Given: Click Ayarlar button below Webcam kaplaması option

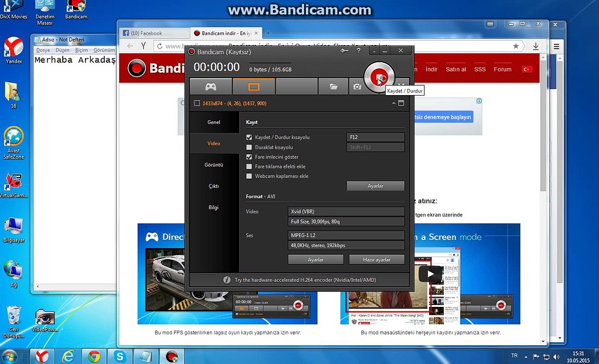Looking at the screenshot, I should [375, 186].
